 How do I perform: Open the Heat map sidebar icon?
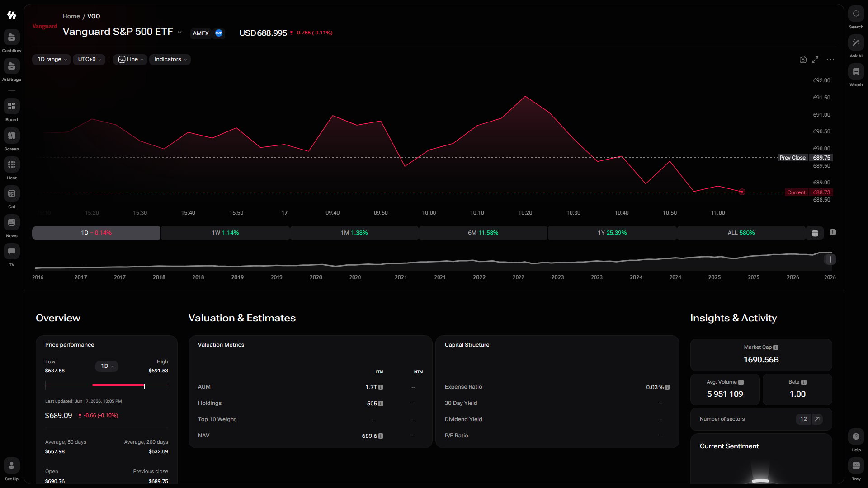(x=12, y=164)
